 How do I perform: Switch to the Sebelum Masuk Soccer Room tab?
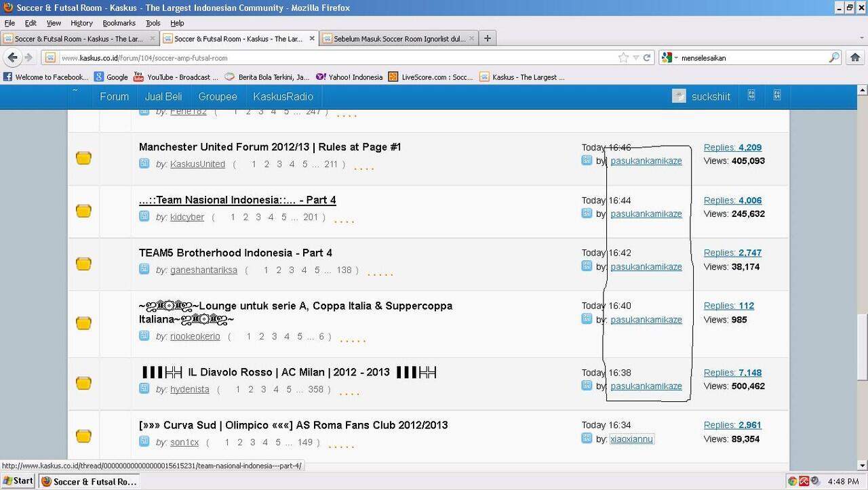[399, 39]
